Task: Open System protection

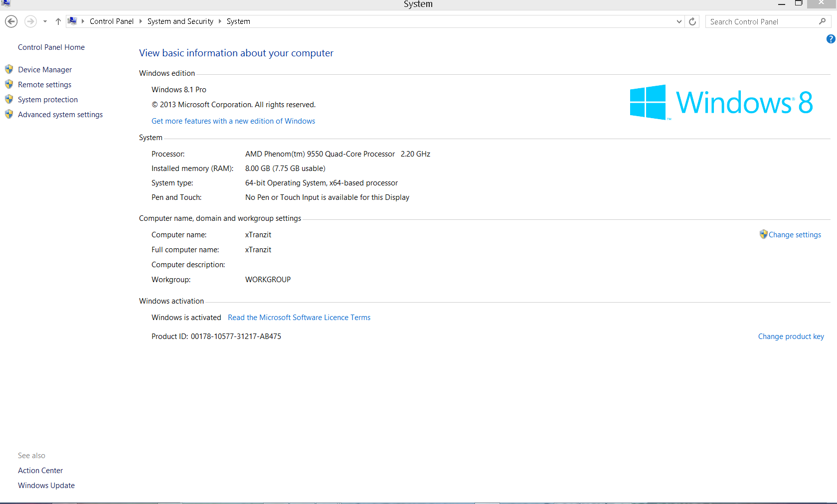Action: click(x=48, y=100)
